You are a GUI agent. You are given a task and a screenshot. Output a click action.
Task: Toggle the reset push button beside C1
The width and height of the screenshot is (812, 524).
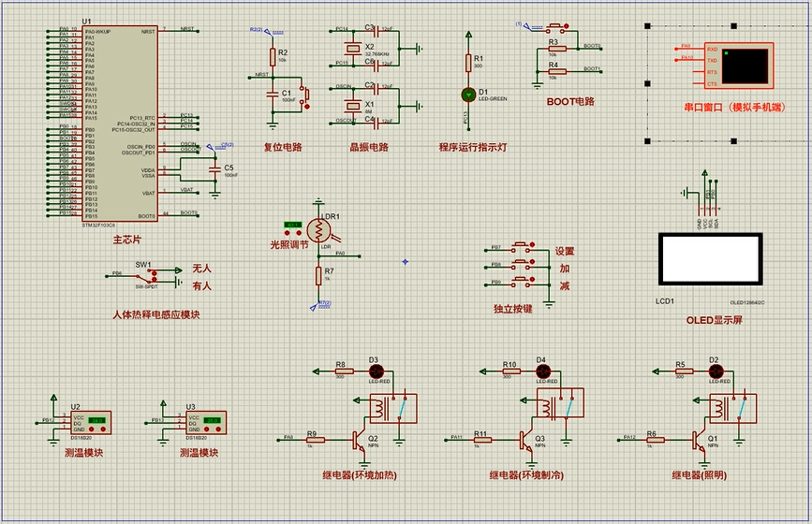pyautogui.click(x=303, y=94)
